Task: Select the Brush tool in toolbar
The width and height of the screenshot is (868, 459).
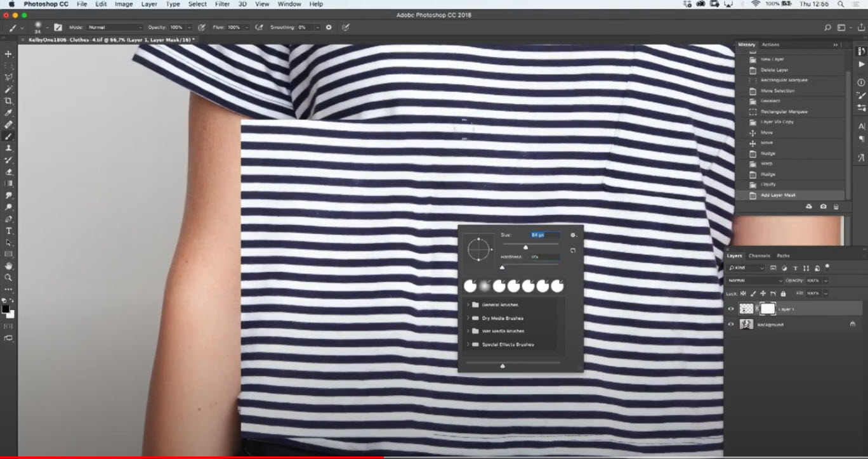Action: click(x=8, y=136)
